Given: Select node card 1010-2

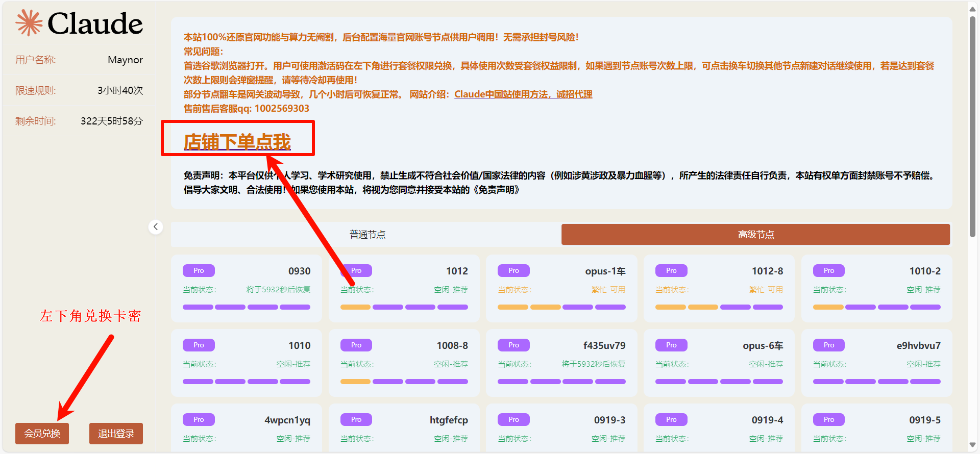Looking at the screenshot, I should point(877,288).
